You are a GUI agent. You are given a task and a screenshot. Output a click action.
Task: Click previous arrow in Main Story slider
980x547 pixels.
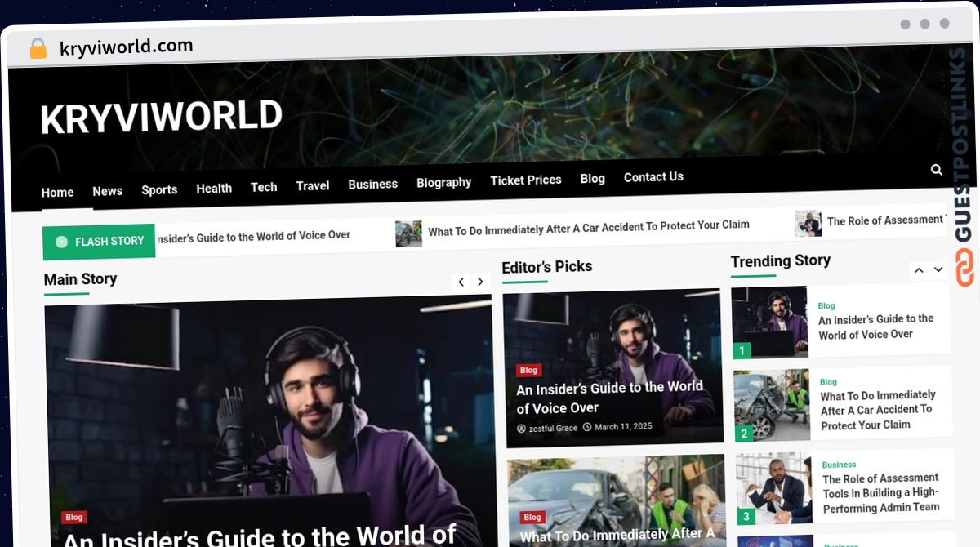(x=461, y=282)
